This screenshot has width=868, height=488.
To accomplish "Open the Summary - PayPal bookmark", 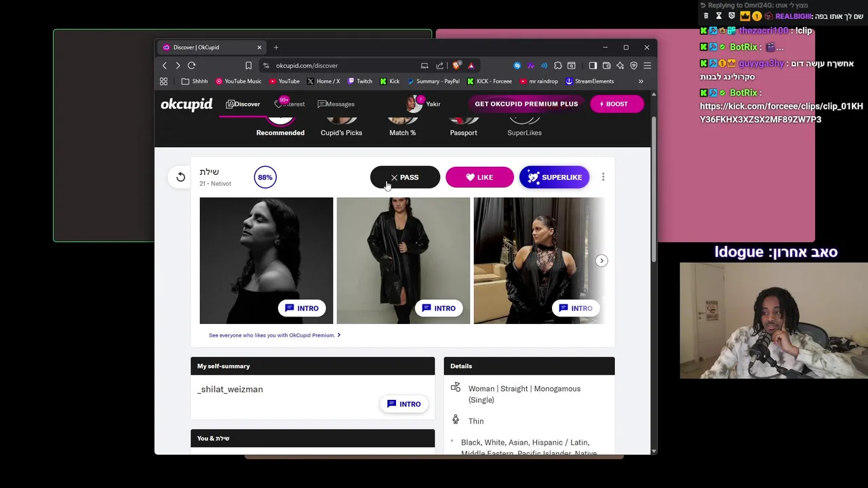I will 433,81.
